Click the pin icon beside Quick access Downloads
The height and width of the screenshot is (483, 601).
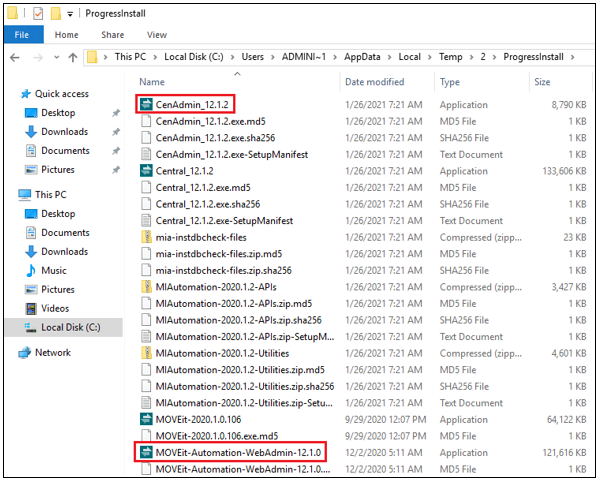click(x=116, y=132)
